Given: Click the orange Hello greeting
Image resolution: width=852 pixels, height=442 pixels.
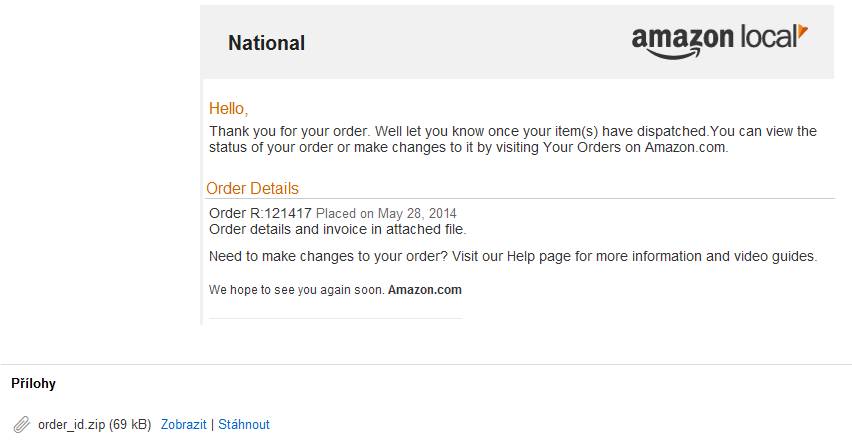Looking at the screenshot, I should 228,109.
